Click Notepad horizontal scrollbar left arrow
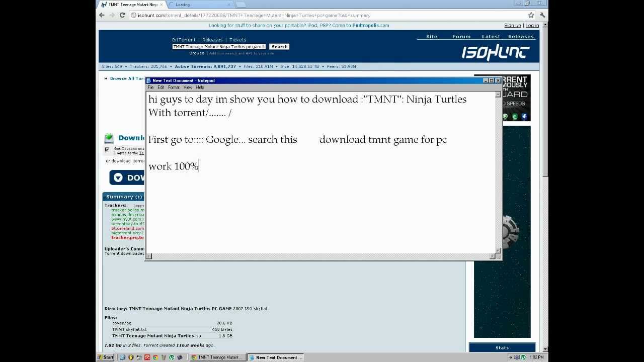Image resolution: width=644 pixels, height=362 pixels. (149, 256)
